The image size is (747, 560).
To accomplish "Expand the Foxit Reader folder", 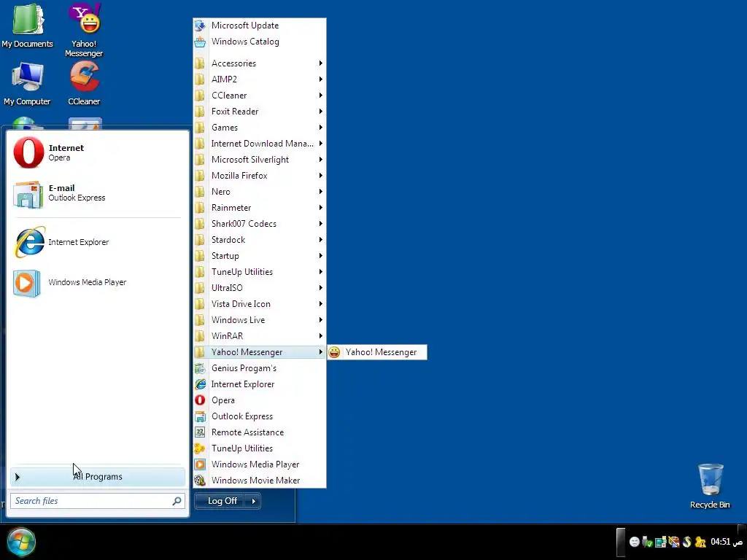I will click(x=260, y=112).
